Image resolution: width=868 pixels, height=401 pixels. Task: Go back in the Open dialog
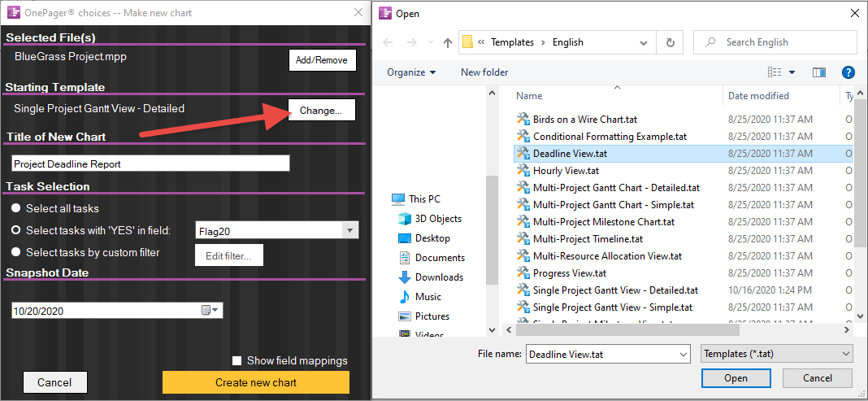(388, 42)
